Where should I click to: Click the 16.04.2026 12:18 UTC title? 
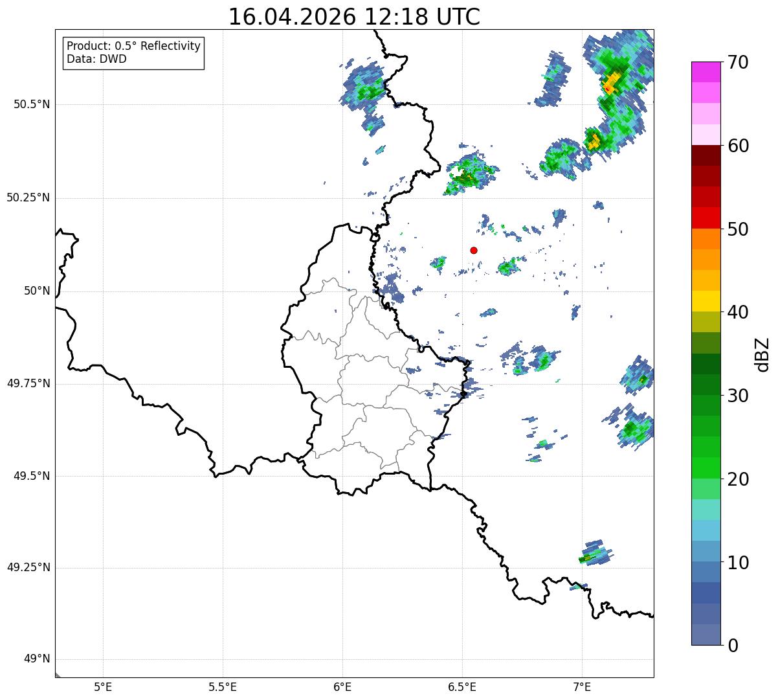(x=354, y=17)
